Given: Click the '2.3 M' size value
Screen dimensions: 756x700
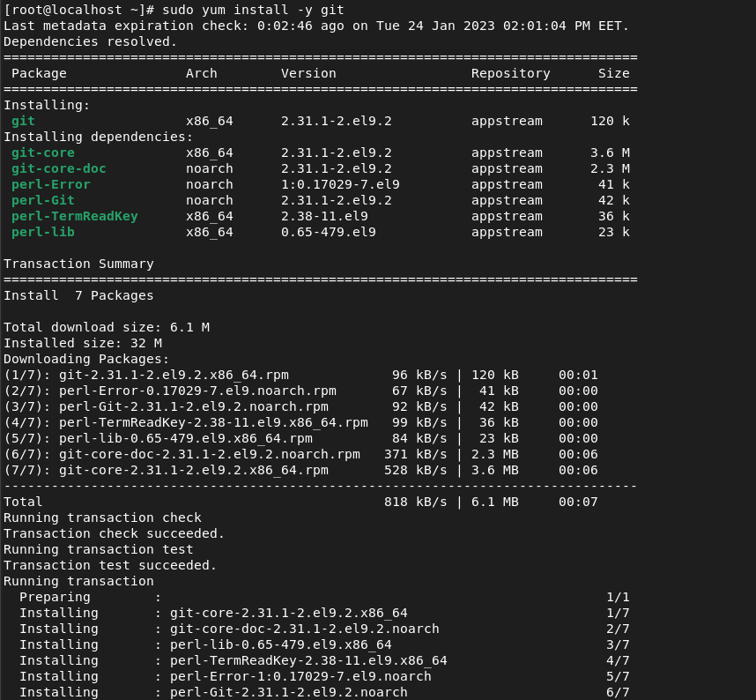Looking at the screenshot, I should (610, 169).
